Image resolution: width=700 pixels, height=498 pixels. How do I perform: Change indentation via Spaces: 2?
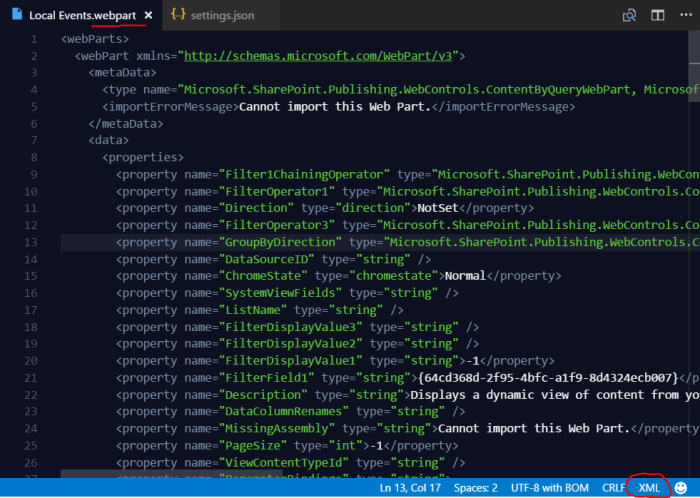point(474,487)
